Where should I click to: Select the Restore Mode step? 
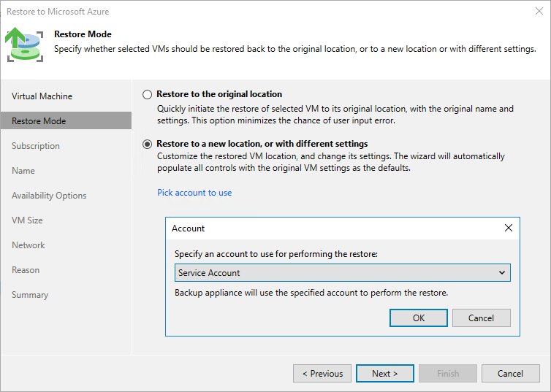coord(39,121)
